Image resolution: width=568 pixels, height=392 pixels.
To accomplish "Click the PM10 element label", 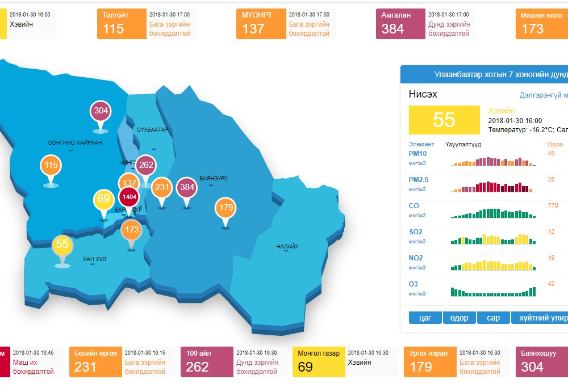I will pyautogui.click(x=417, y=154).
